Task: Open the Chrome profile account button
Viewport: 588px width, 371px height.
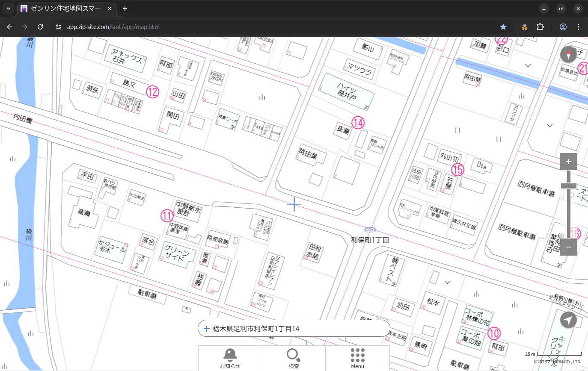Action: [x=563, y=27]
